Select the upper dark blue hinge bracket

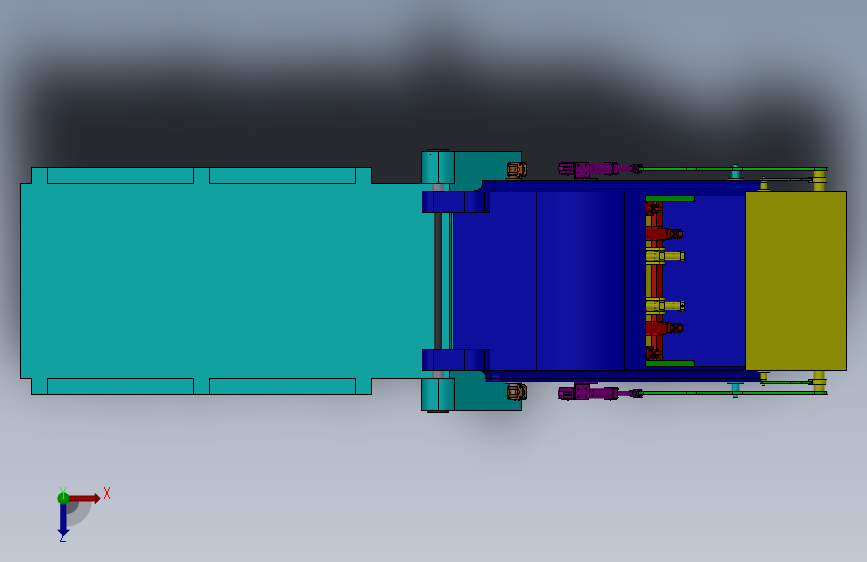[x=456, y=202]
